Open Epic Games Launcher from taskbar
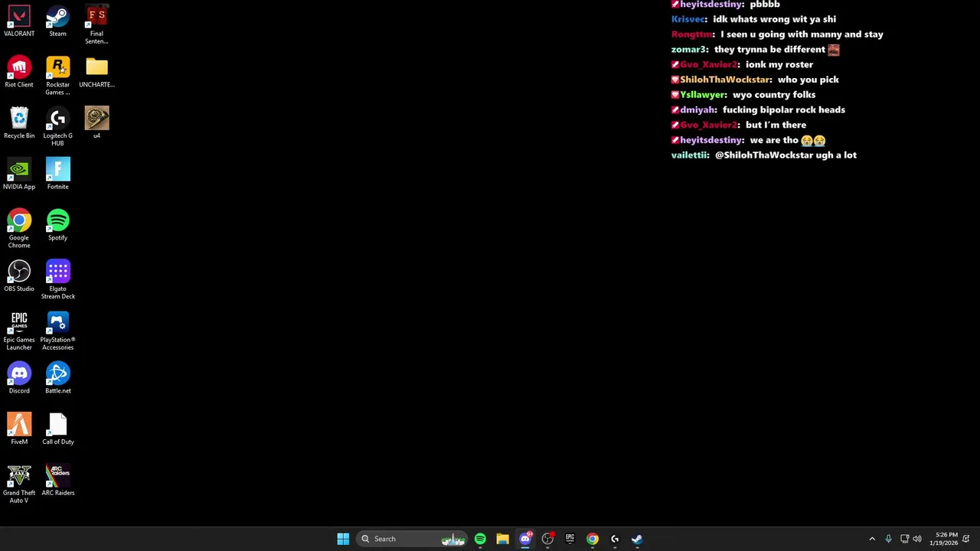This screenshot has height=551, width=980. coord(570,539)
